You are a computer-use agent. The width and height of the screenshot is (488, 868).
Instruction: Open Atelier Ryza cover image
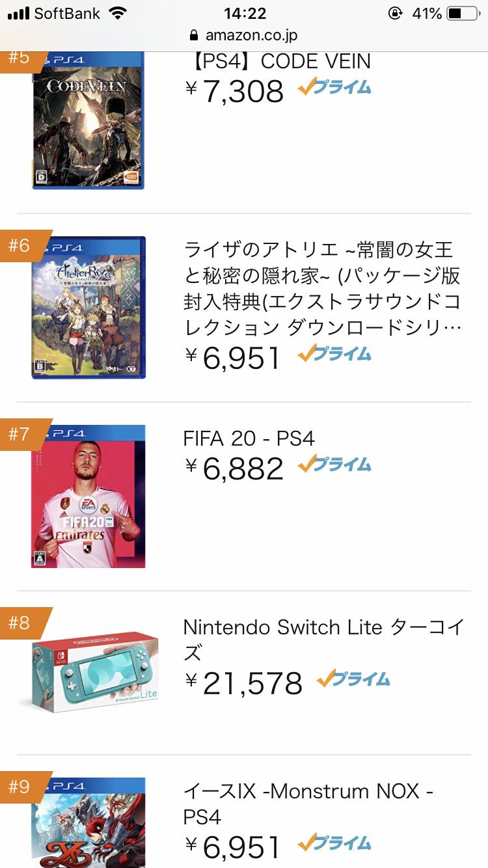(88, 308)
